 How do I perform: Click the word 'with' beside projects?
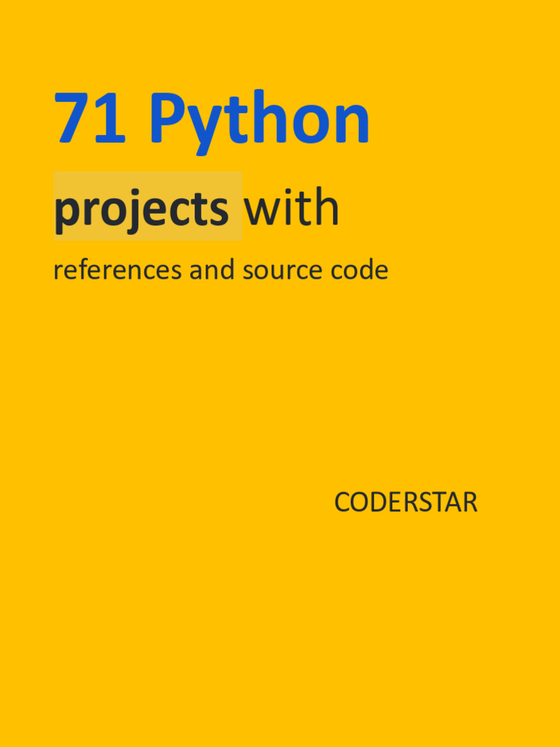point(292,206)
